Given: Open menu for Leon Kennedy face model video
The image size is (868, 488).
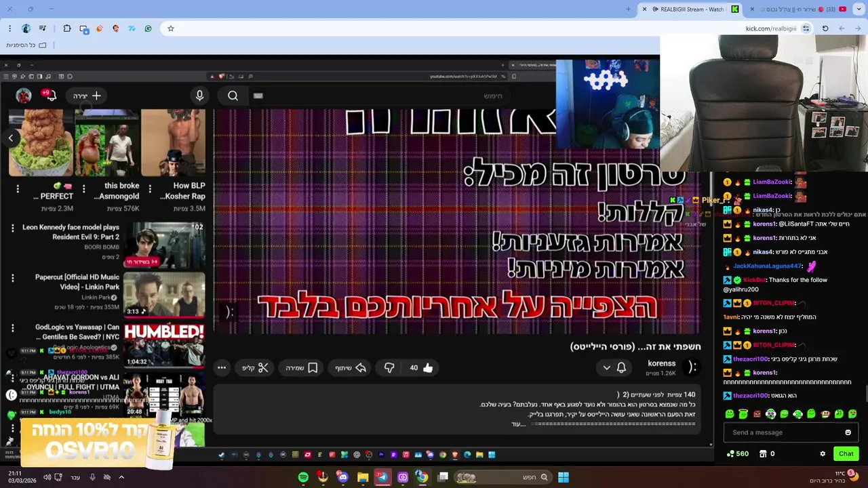Looking at the screenshot, I should pyautogui.click(x=12, y=228).
